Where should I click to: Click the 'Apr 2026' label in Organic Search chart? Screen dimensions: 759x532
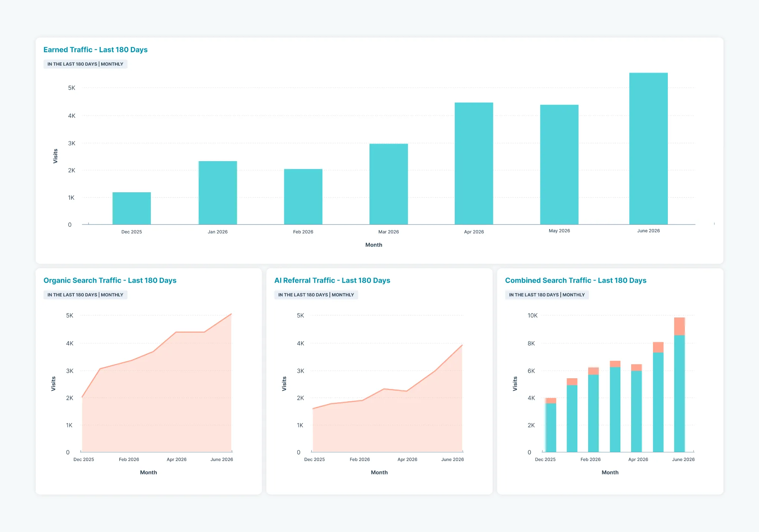(x=176, y=459)
